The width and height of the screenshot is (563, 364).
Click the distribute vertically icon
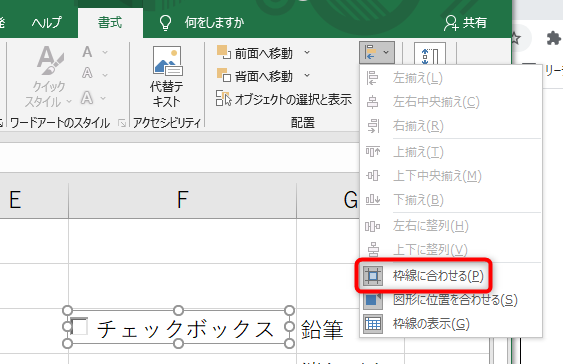click(x=373, y=249)
